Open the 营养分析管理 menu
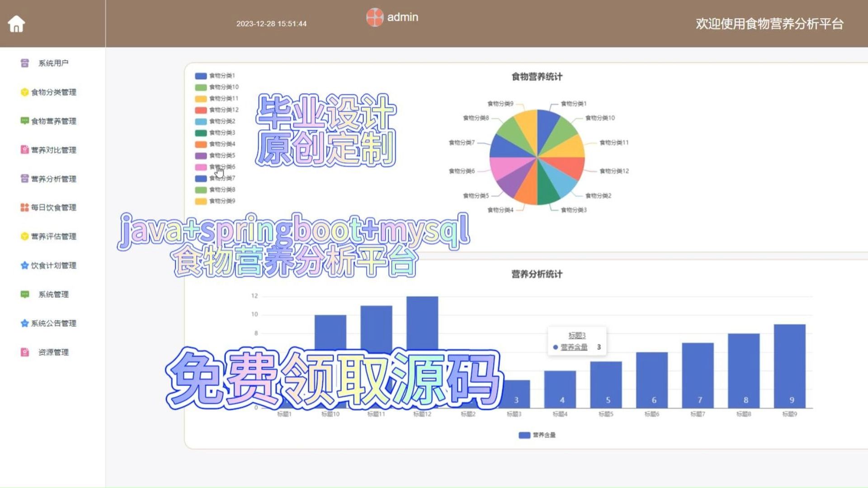 pos(53,178)
